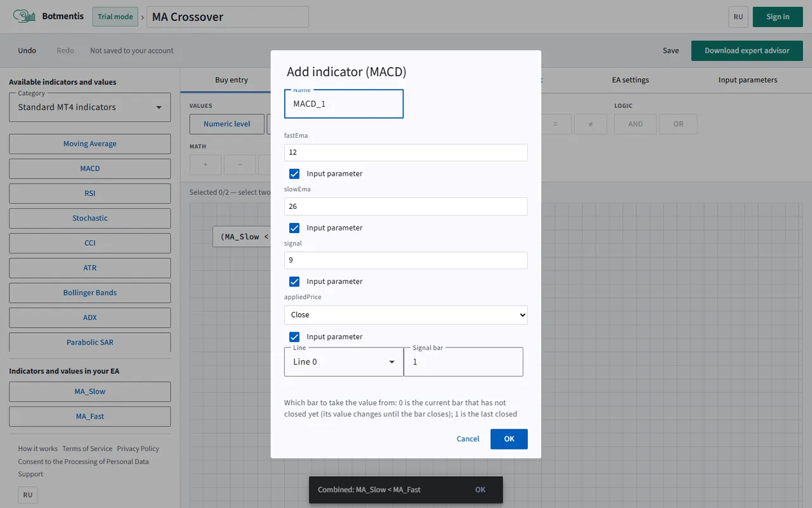812x508 pixels.
Task: Click the Botmentis logo icon
Action: click(25, 17)
